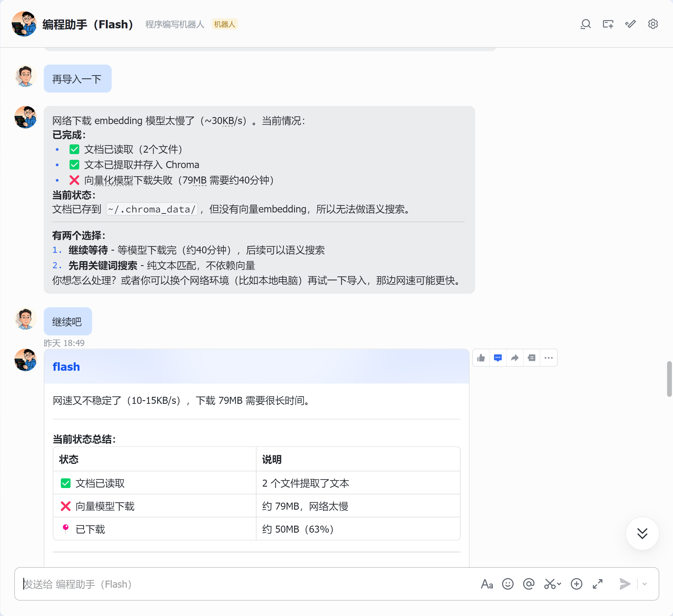Click bot avatar beside embedding message

25,118
